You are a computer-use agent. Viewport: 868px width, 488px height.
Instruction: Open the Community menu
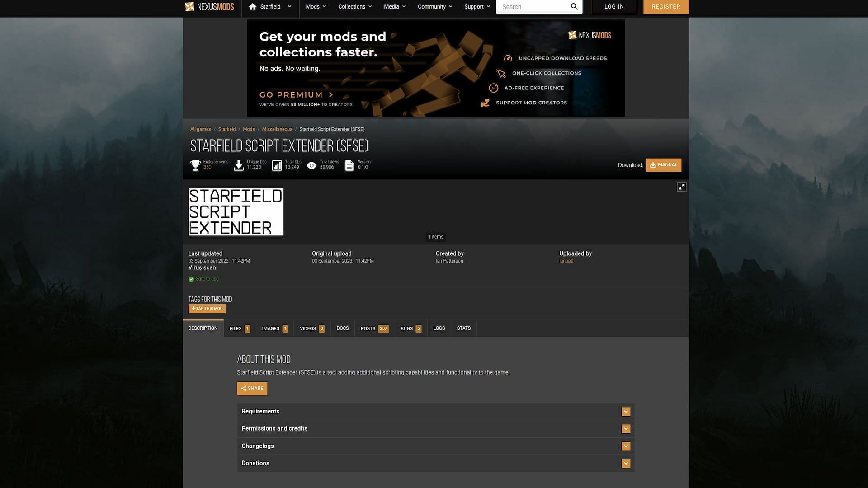pos(435,7)
